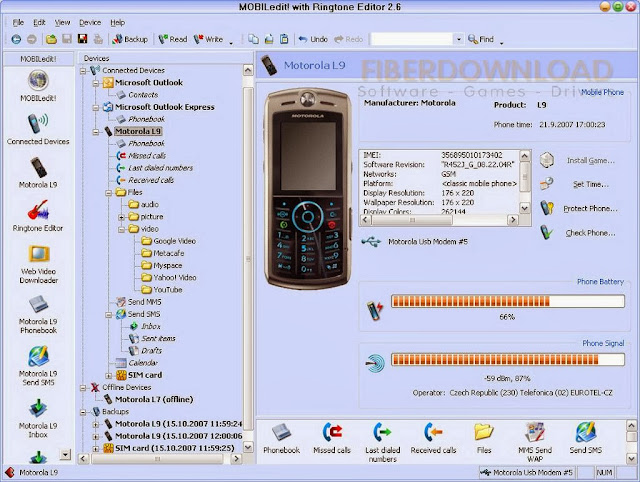This screenshot has height=482, width=640.
Task: Click the sidebar scroll down arrow button
Action: (65, 454)
